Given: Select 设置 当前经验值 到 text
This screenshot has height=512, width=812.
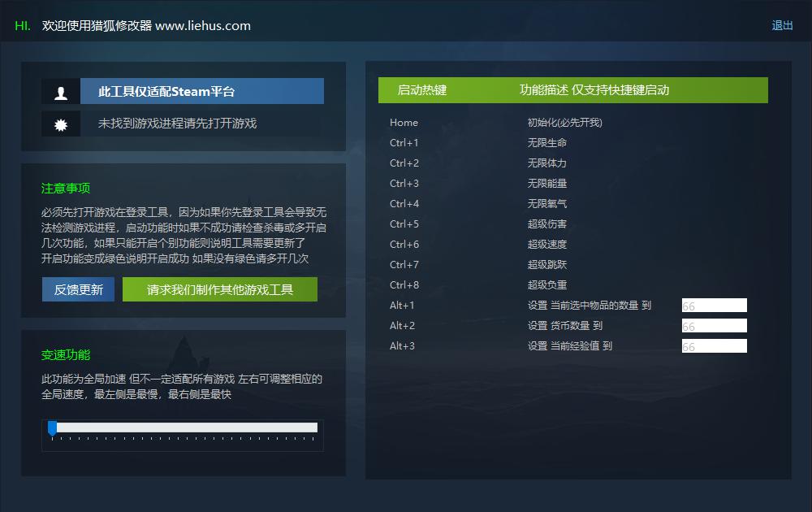Looking at the screenshot, I should (570, 345).
